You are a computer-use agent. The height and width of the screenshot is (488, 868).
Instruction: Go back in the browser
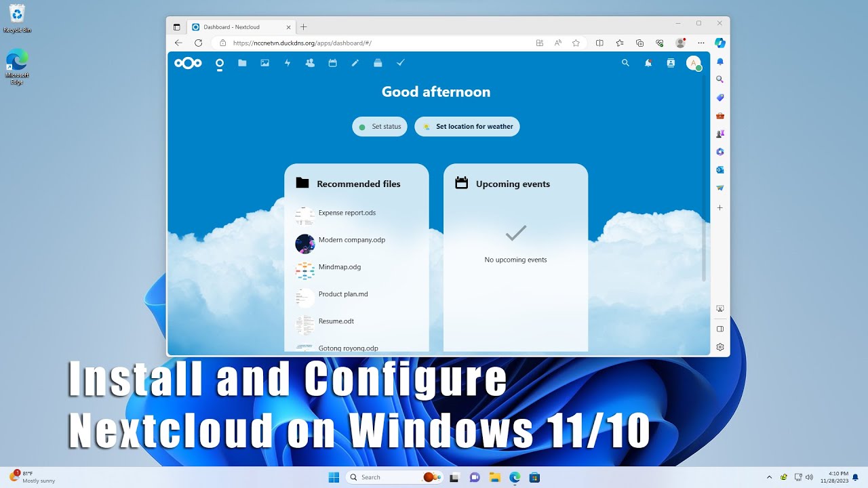tap(178, 43)
